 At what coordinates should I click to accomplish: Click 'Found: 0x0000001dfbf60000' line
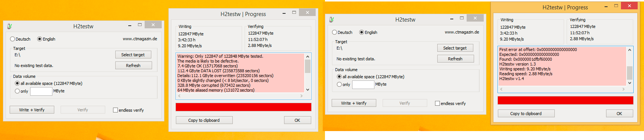[x=526, y=59]
